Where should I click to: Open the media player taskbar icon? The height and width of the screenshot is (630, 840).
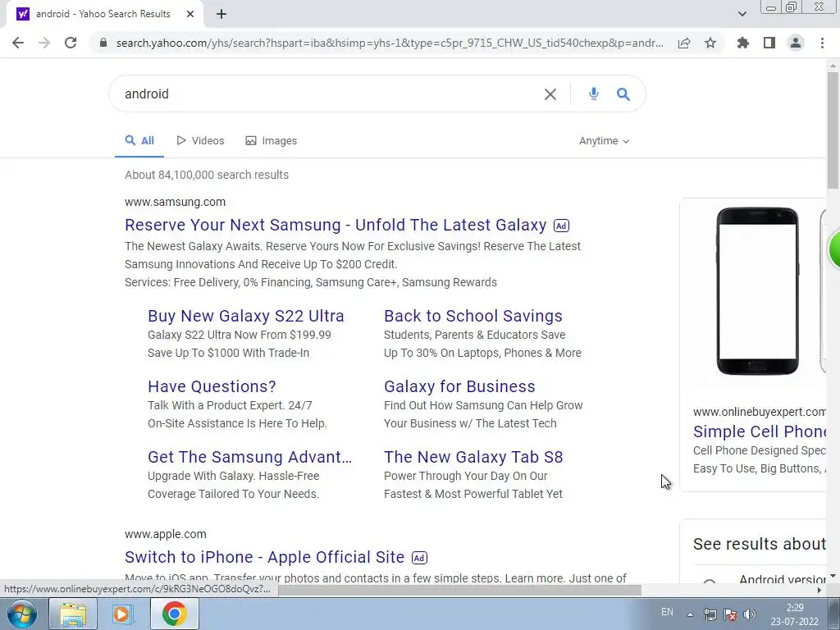pos(123,614)
